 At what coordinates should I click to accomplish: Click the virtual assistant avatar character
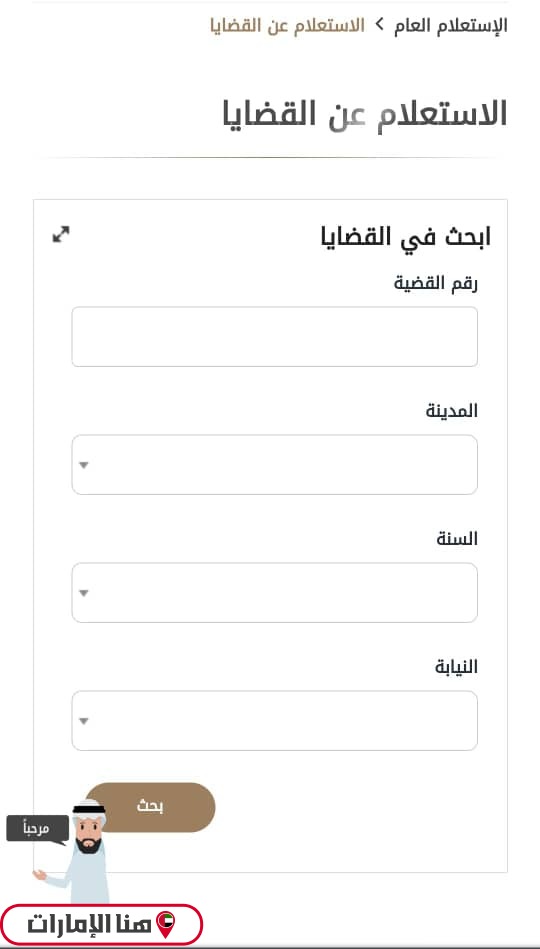[x=77, y=851]
